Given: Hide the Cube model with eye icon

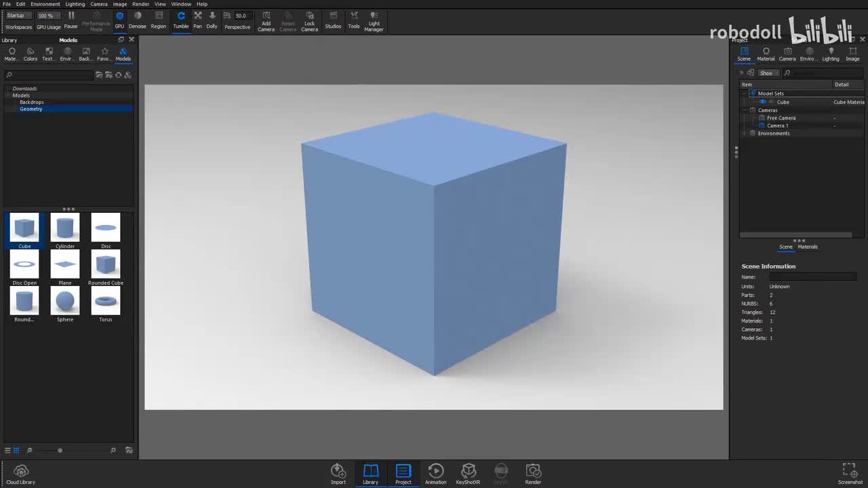Looking at the screenshot, I should click(763, 102).
